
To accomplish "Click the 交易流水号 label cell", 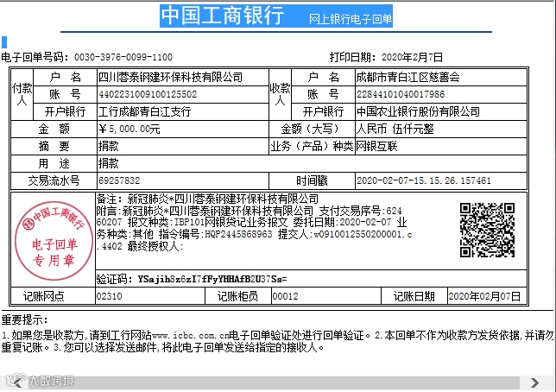I will pos(54,181).
